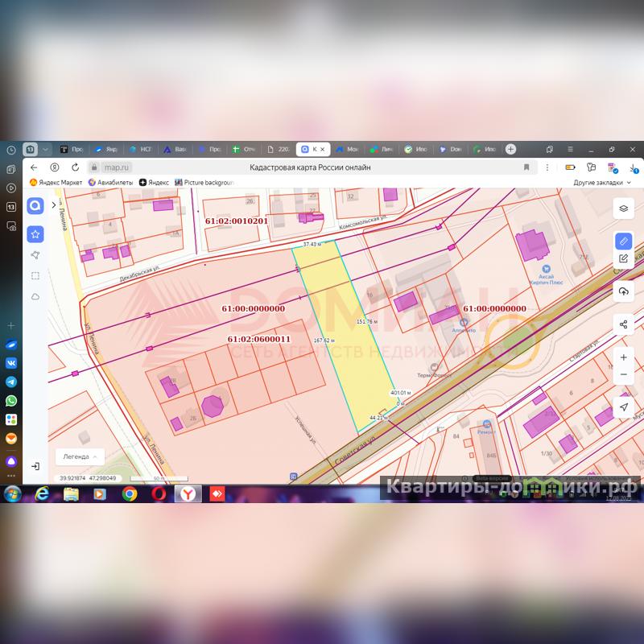Select the ruler measurement tool
The image size is (644, 644).
623,241
